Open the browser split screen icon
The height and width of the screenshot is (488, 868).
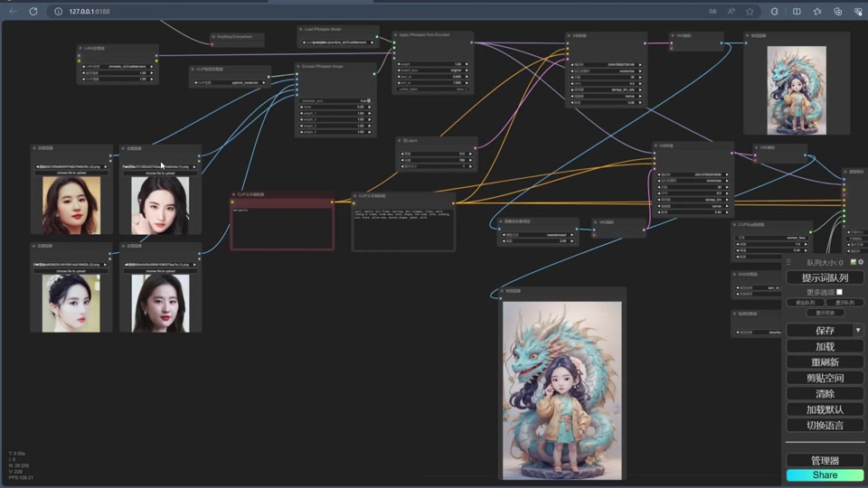(x=797, y=12)
